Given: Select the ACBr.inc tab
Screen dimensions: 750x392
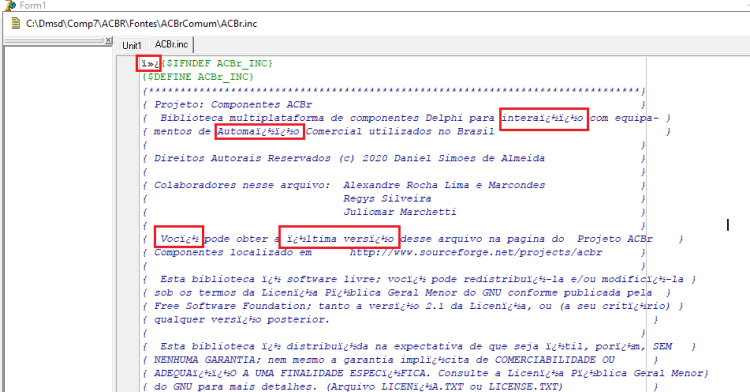Looking at the screenshot, I should [171, 44].
